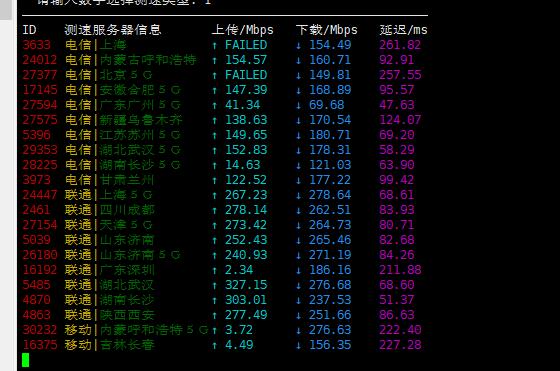This screenshot has width=560, height=371.
Task: Select the 上传/Mbps column header
Action: pyautogui.click(x=242, y=30)
